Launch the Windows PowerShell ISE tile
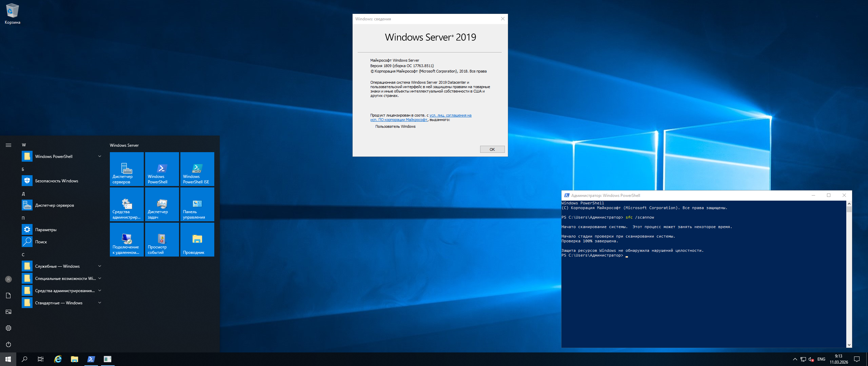Image resolution: width=868 pixels, height=366 pixels. pos(197,169)
